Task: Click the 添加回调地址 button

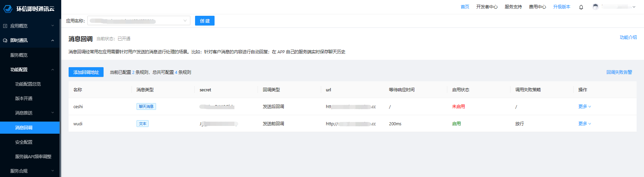Action: [86, 72]
